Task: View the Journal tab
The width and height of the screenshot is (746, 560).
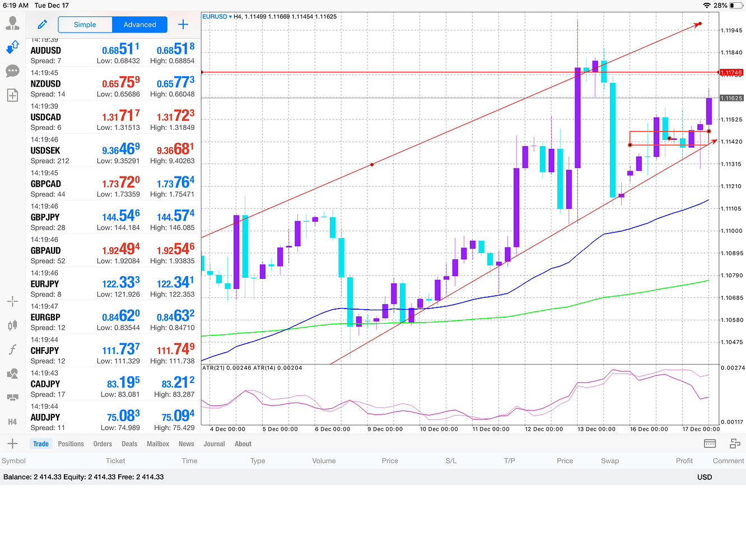Action: click(213, 444)
